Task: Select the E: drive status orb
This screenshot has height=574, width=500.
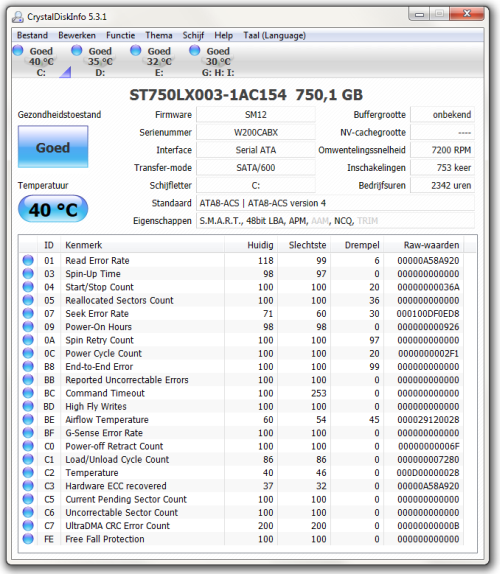Action: pyautogui.click(x=136, y=50)
